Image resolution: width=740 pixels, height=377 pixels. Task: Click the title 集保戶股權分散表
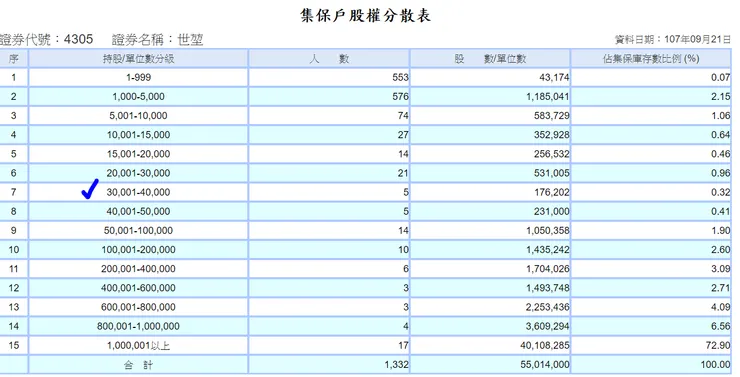click(366, 16)
